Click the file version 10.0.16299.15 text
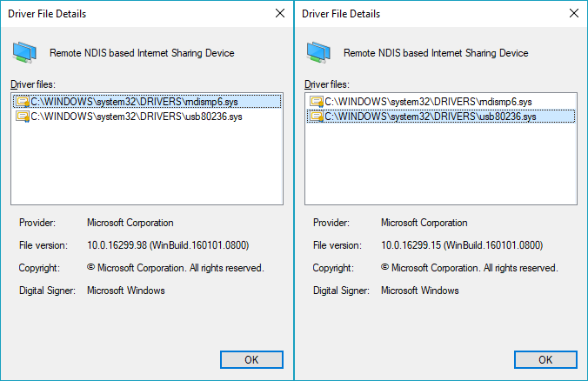Screen dimensions: 588x381 pos(461,245)
